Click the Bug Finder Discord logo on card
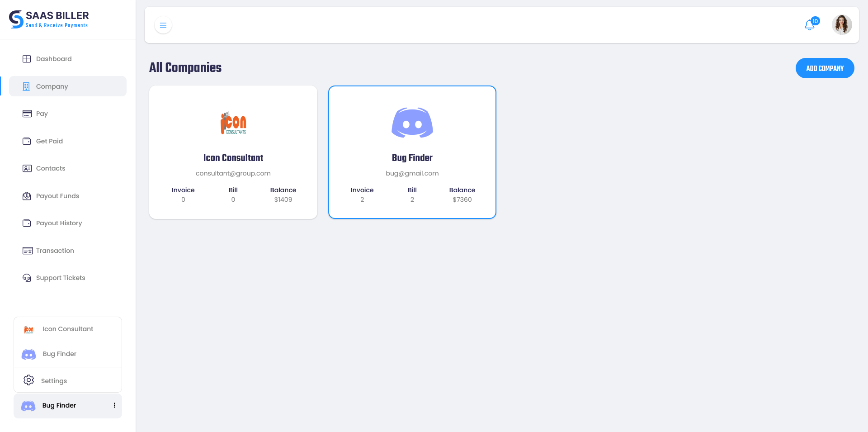 [412, 123]
